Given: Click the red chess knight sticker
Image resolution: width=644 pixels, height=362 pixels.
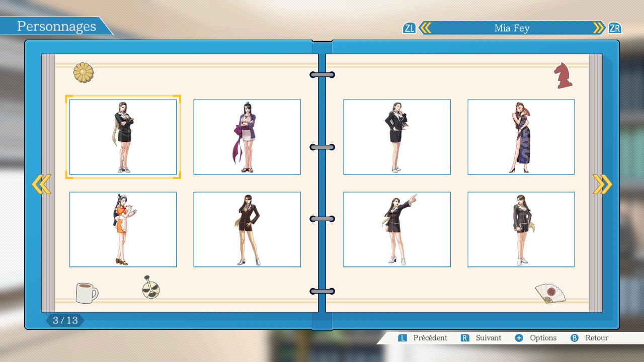Looking at the screenshot, I should point(563,76).
